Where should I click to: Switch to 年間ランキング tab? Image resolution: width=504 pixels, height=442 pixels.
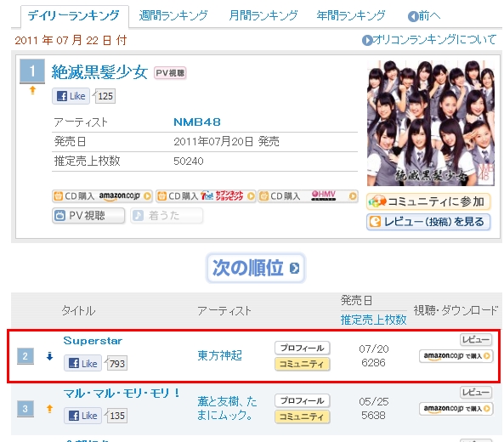click(x=350, y=15)
